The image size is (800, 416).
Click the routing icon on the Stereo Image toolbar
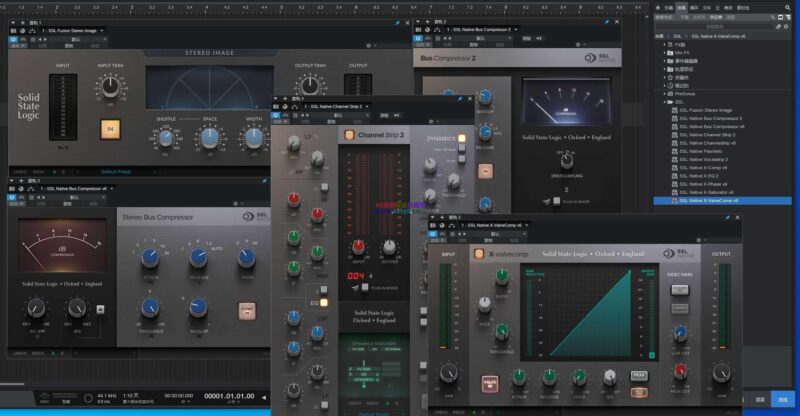[x=31, y=31]
